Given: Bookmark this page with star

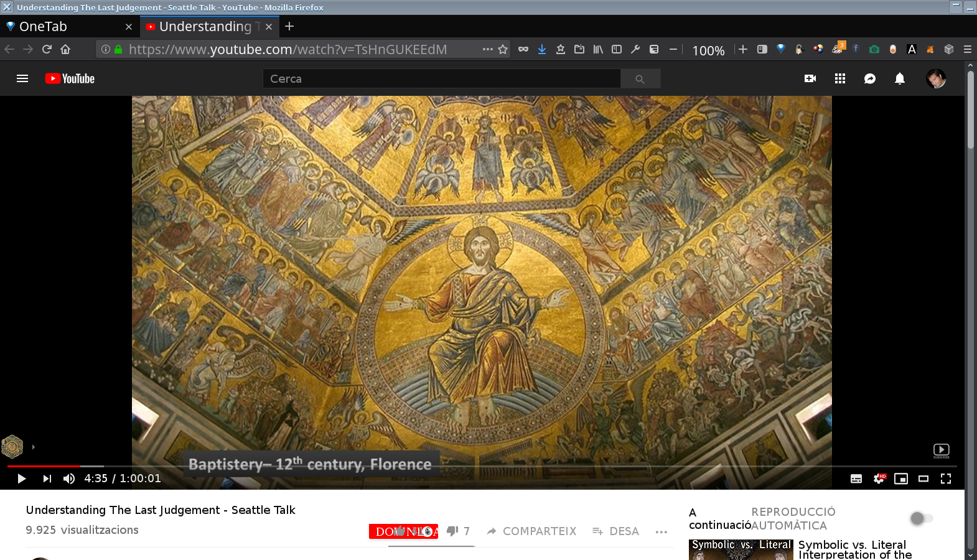Looking at the screenshot, I should tap(503, 49).
